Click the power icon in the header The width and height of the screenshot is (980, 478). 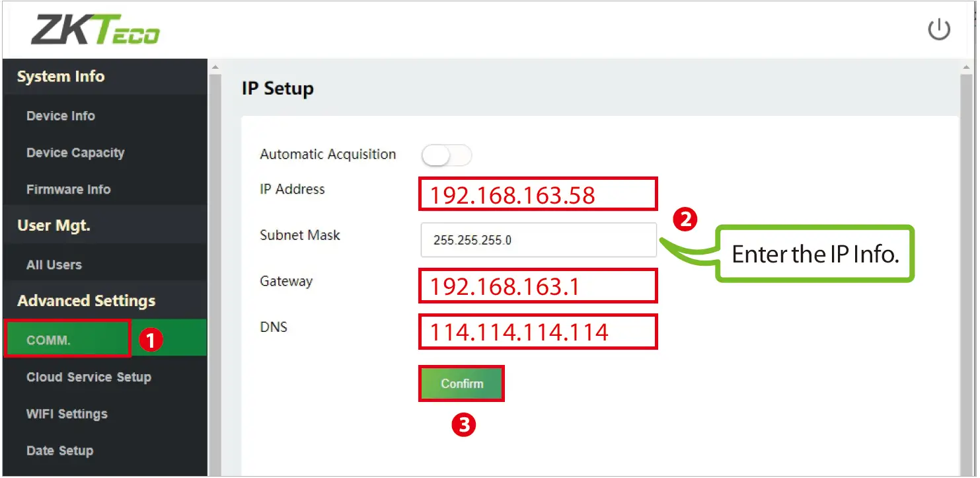point(939,30)
